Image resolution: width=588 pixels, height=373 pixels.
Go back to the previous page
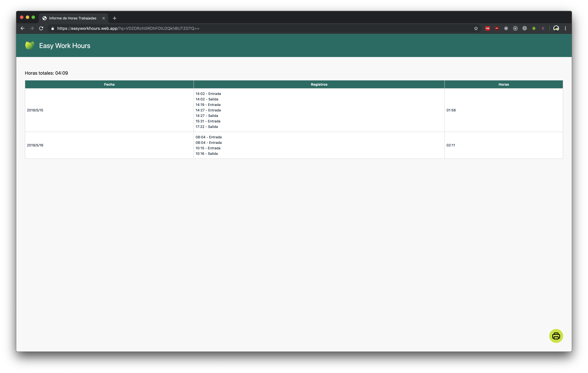(x=22, y=28)
